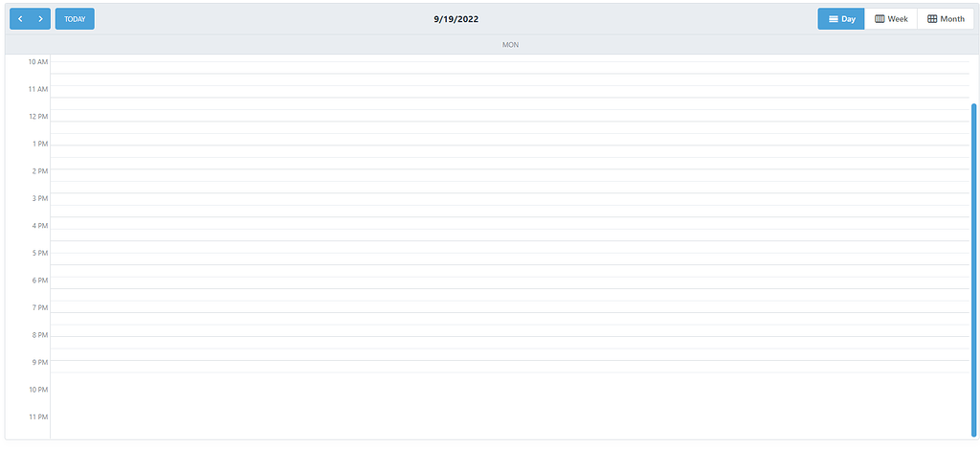This screenshot has width=980, height=449.
Task: Click the 11 PM time label
Action: click(38, 417)
